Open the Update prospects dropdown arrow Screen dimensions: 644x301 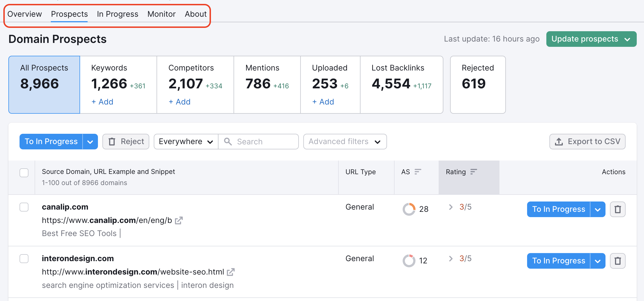tap(628, 39)
